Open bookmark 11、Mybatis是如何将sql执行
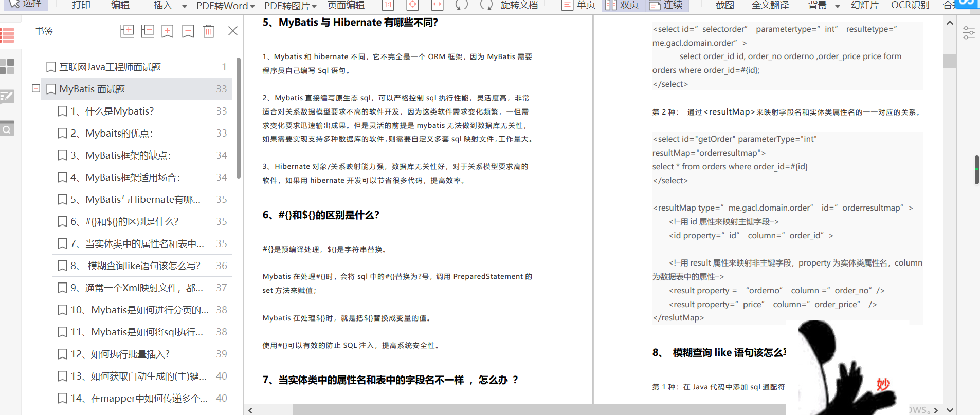This screenshot has width=980, height=415. click(142, 332)
